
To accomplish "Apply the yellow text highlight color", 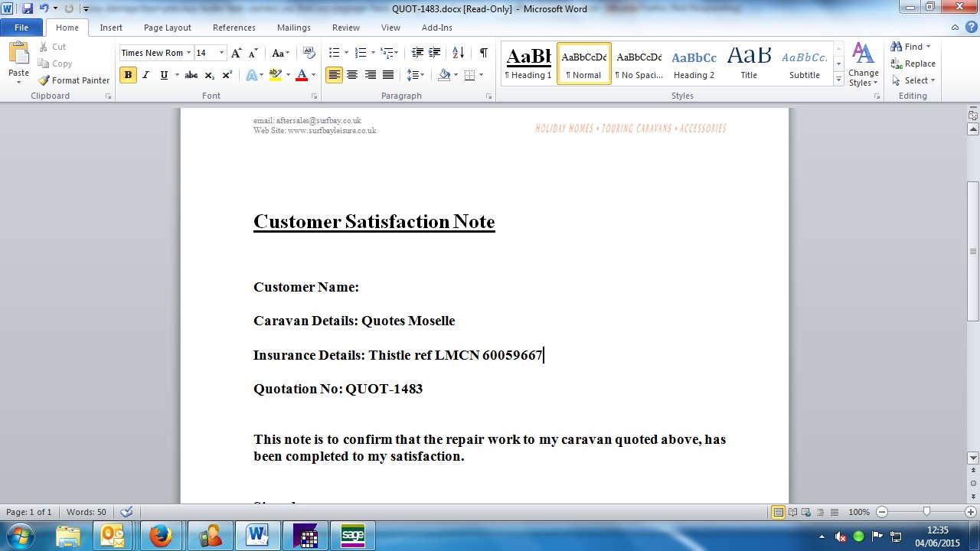I will pyautogui.click(x=275, y=75).
